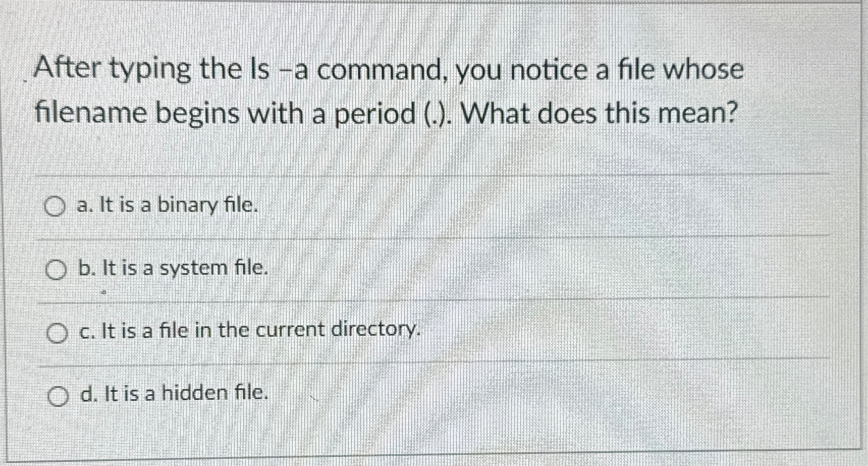868x466 pixels.
Task: Select the radio button for option b
Action: [56, 269]
